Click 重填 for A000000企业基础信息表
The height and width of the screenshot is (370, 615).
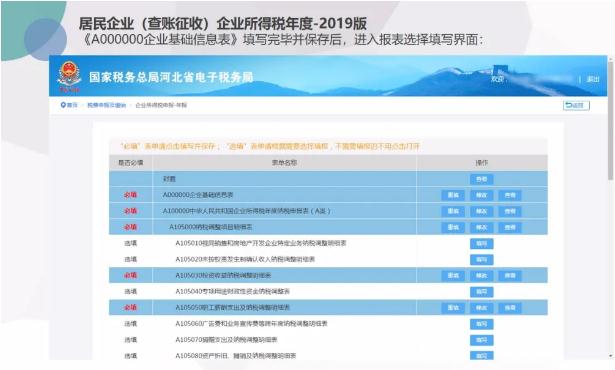click(453, 195)
